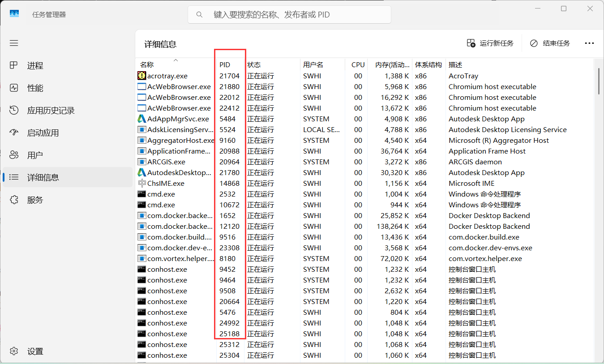This screenshot has width=604, height=364.
Task: Click the AdAppMgrSvc.exe Autodesk icon
Action: [x=141, y=119]
